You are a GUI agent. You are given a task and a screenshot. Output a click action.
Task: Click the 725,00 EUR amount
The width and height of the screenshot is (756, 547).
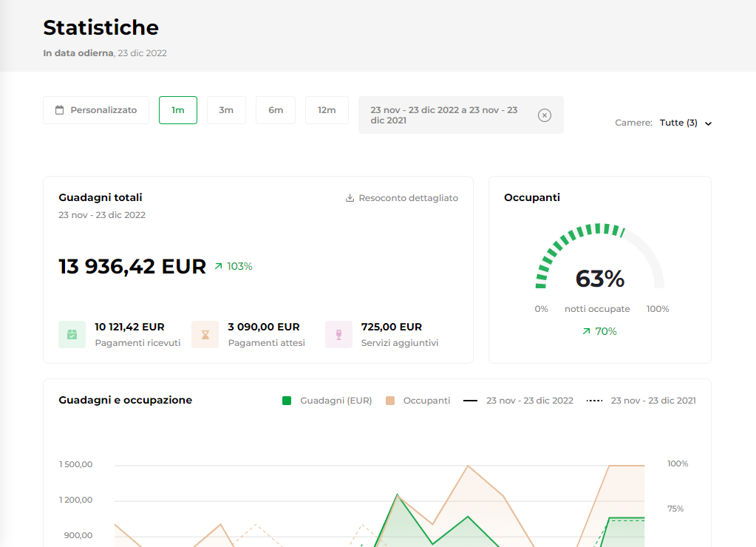pyautogui.click(x=392, y=327)
